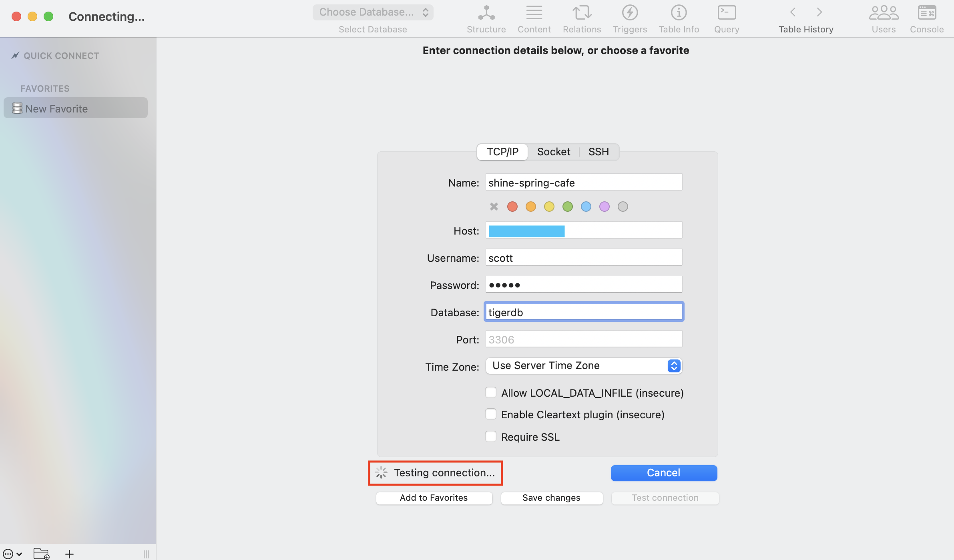954x560 pixels.
Task: Open the Console icon
Action: click(927, 13)
